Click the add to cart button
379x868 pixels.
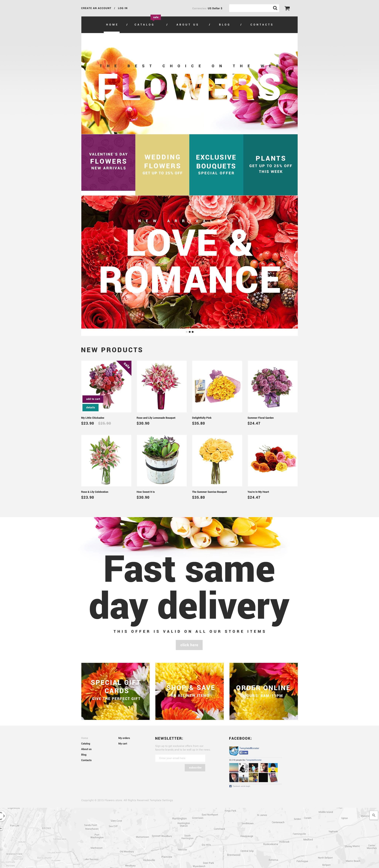(x=93, y=399)
